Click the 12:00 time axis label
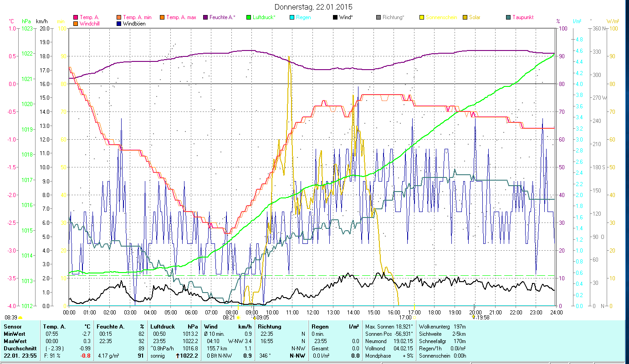 click(x=313, y=312)
